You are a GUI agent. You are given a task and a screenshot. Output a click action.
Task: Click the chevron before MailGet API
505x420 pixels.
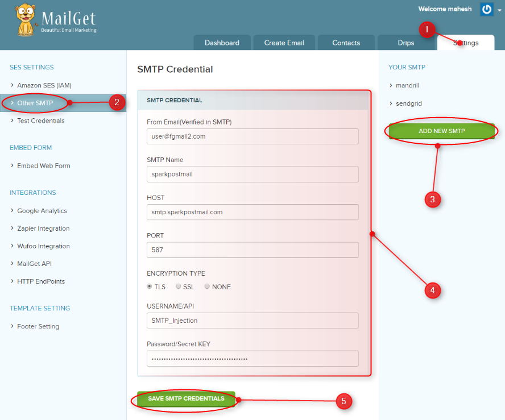[13, 263]
